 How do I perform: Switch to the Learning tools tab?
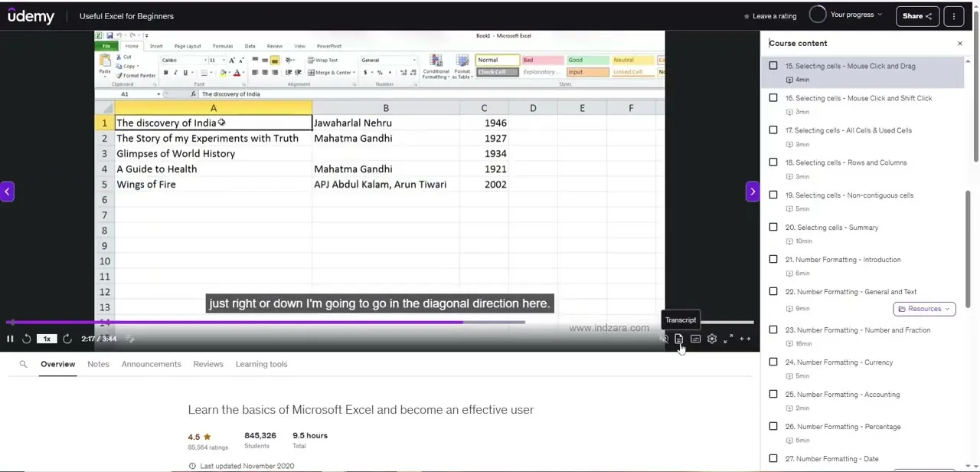click(261, 364)
